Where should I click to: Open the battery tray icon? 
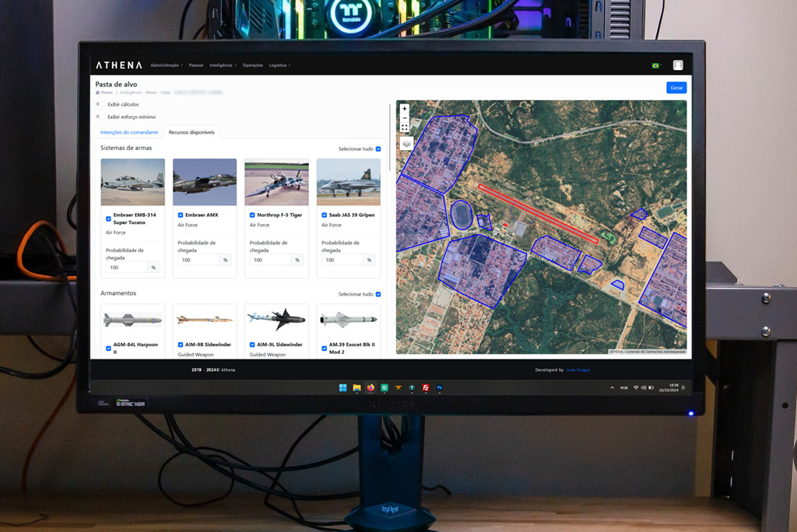pyautogui.click(x=651, y=387)
